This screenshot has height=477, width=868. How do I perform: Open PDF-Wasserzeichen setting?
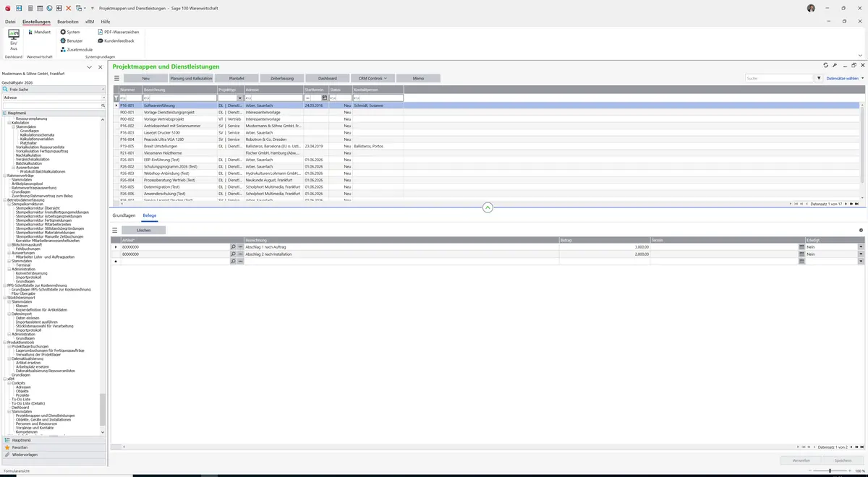[x=119, y=32]
